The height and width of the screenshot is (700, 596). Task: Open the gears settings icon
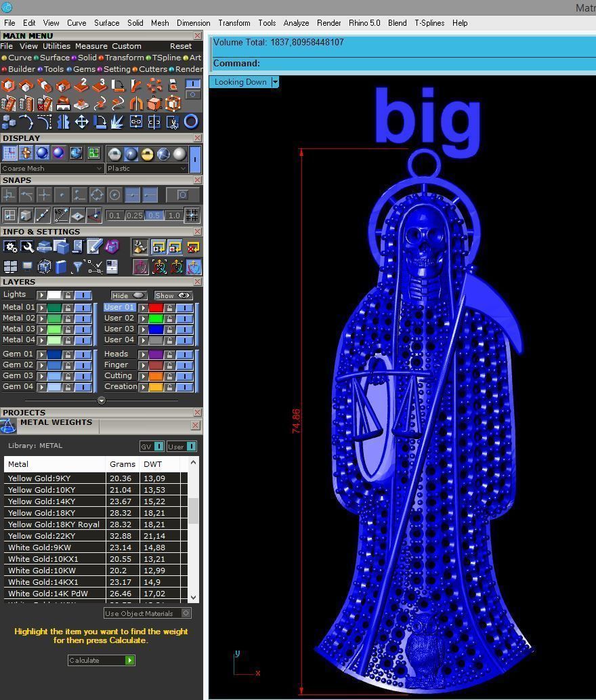point(9,247)
